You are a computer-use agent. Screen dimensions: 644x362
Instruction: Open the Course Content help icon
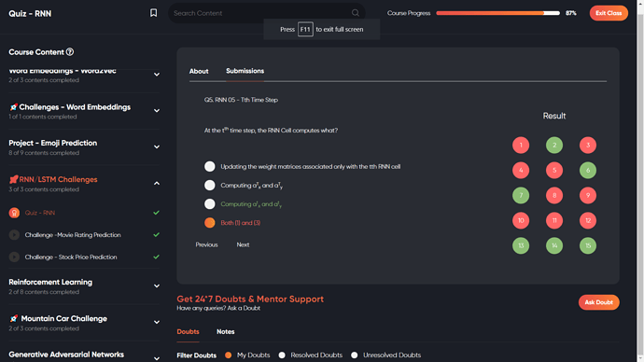[x=70, y=52]
